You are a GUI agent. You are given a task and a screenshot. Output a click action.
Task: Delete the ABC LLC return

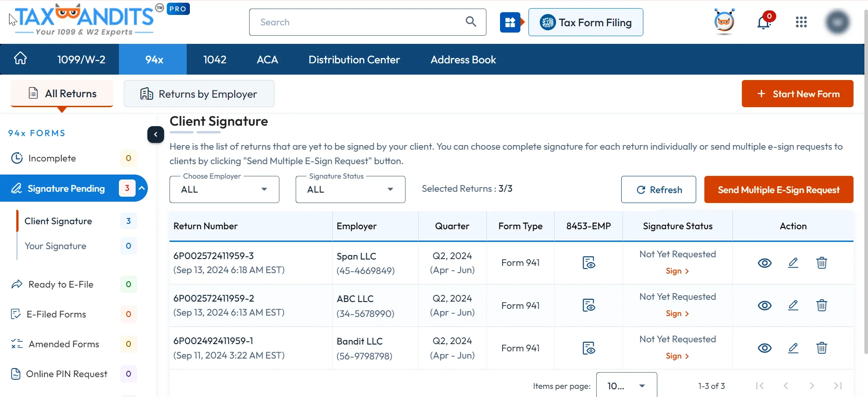point(821,305)
